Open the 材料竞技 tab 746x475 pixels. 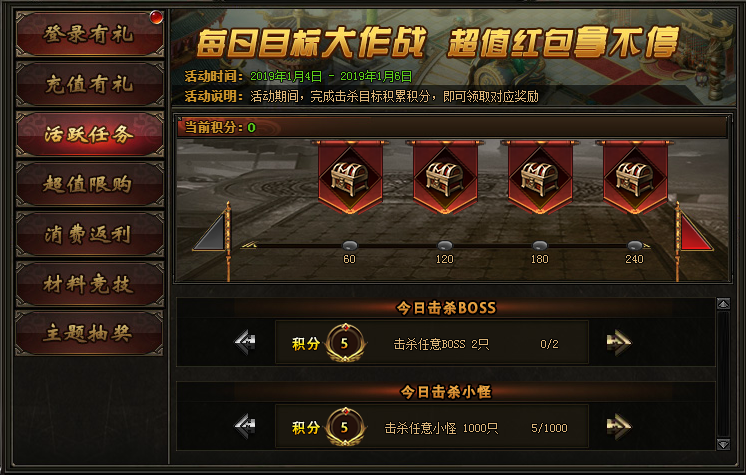90,284
